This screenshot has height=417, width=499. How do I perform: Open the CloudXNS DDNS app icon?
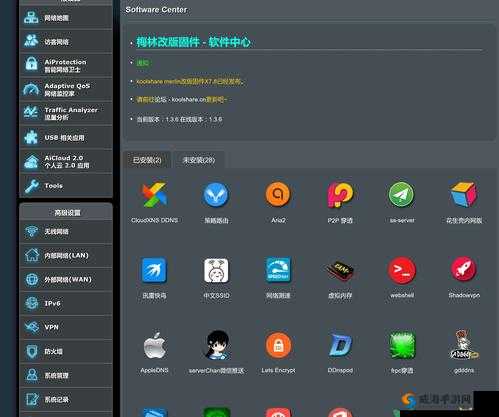point(154,195)
